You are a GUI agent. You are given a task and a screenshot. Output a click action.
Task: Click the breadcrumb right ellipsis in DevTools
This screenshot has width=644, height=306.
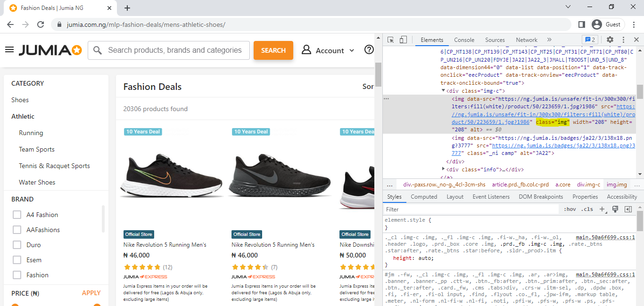pyautogui.click(x=638, y=185)
